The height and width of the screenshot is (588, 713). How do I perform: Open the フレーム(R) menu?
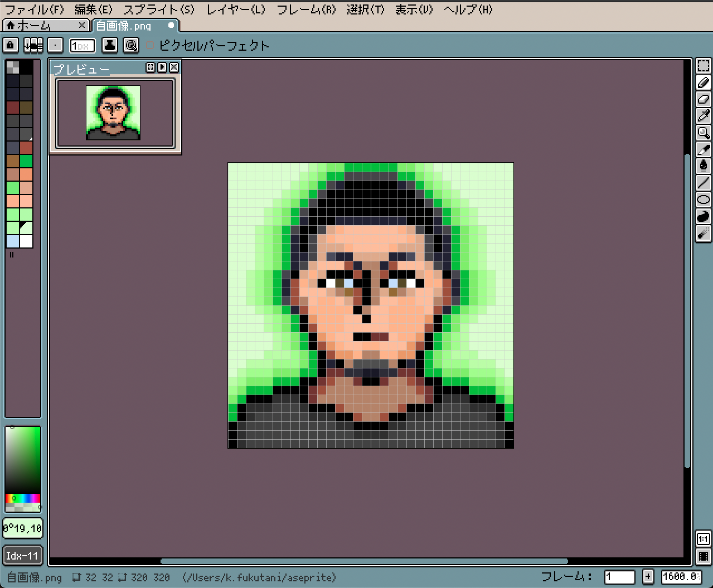coord(306,9)
